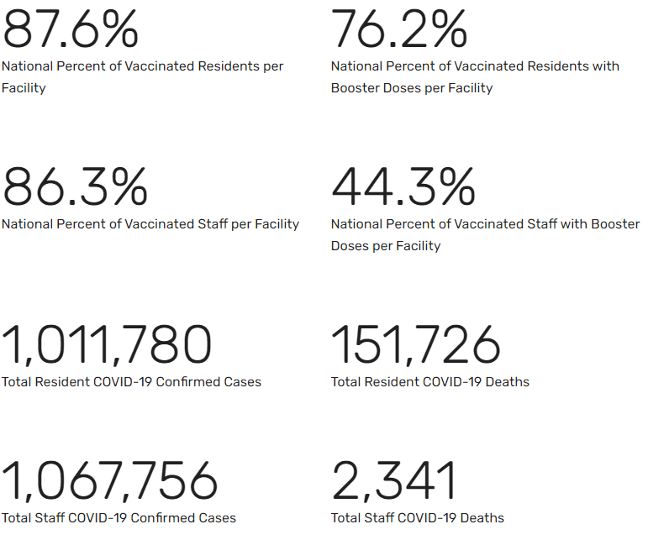Click the "Total Staff COVID-19 Deaths" label
This screenshot has height=540, width=648.
coord(417,518)
